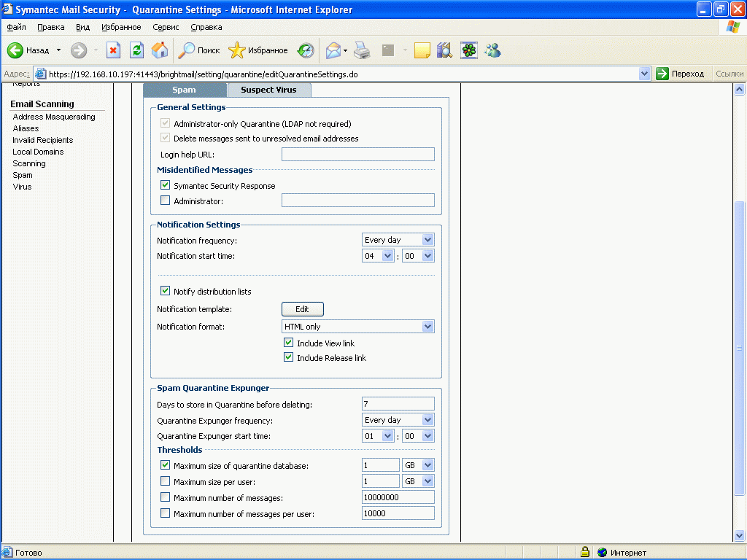The image size is (747, 560).
Task: Click the Messenger people toolbar icon
Action: pos(492,50)
